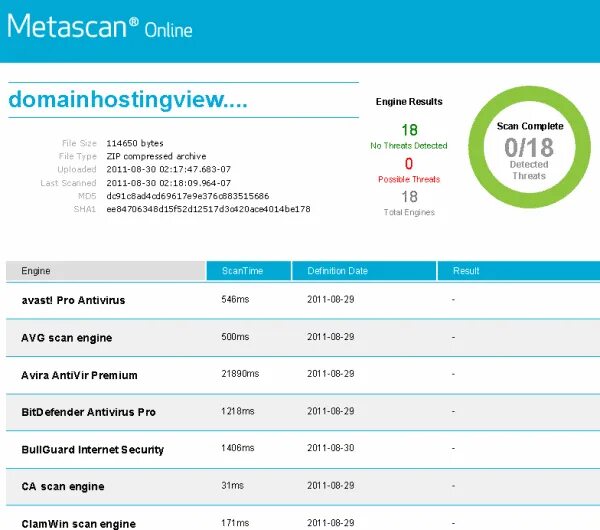Click the definition date in the Avira row
600x530 pixels.
click(x=331, y=373)
